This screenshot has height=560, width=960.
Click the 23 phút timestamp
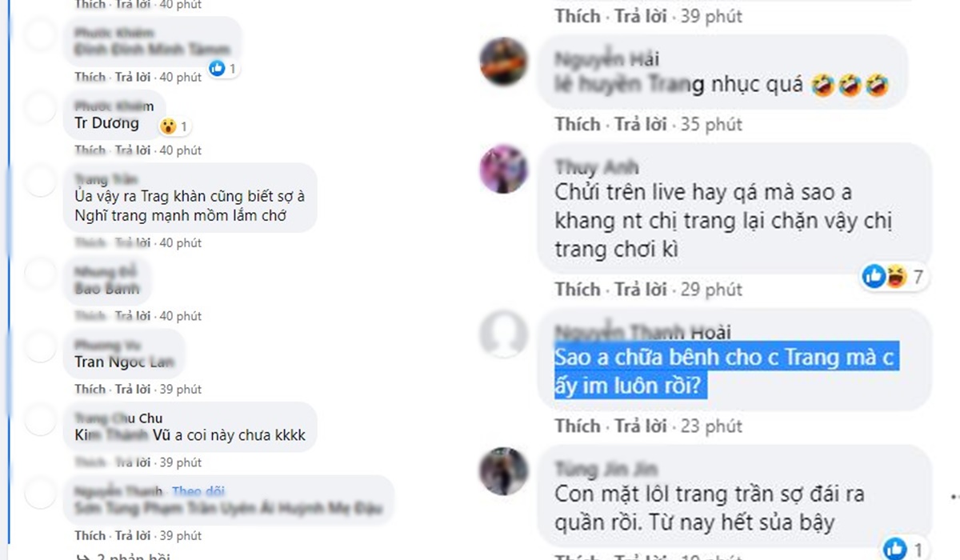711,426
